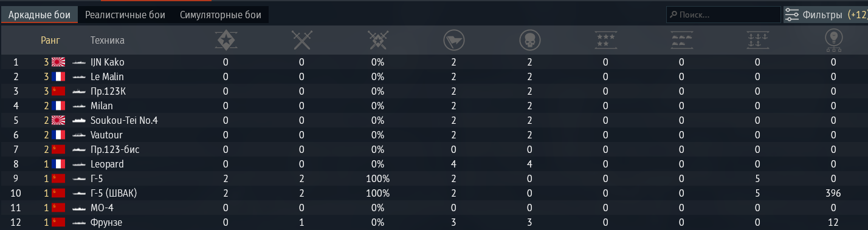Sort by the skull deaths column icon

click(x=529, y=41)
